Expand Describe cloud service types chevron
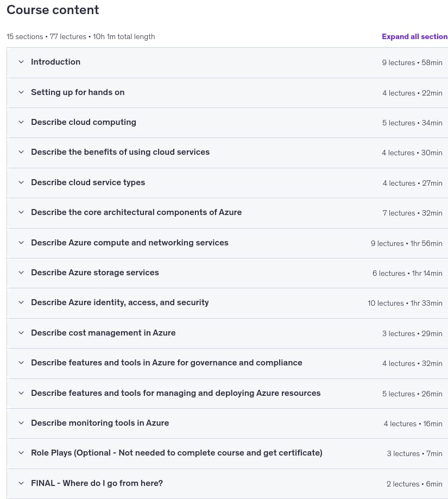The image size is (448, 499). (x=21, y=182)
